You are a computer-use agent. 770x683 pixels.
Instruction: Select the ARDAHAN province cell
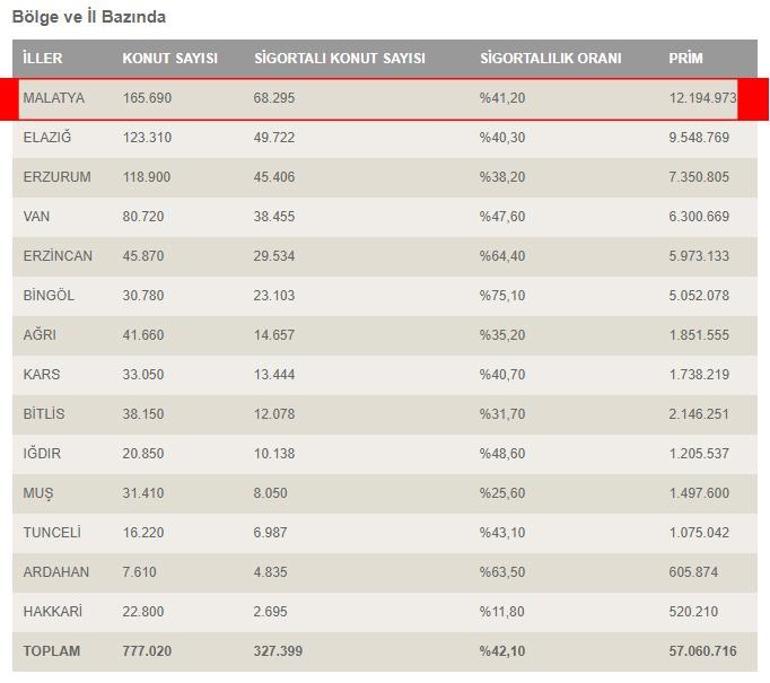click(x=56, y=572)
